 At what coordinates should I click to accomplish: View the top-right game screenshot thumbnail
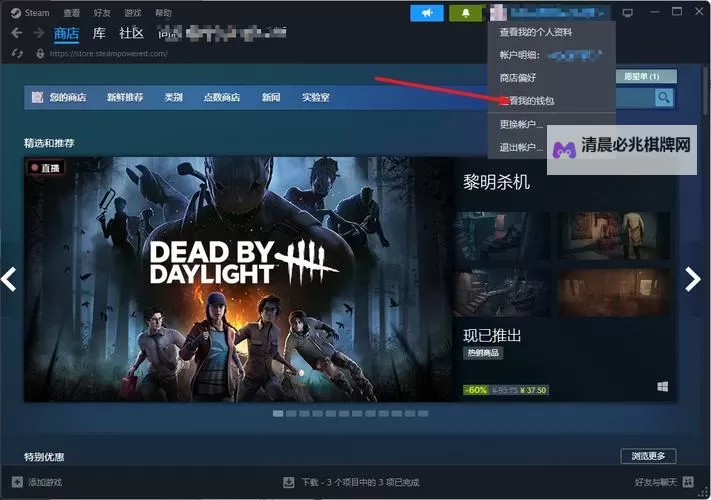click(x=613, y=236)
